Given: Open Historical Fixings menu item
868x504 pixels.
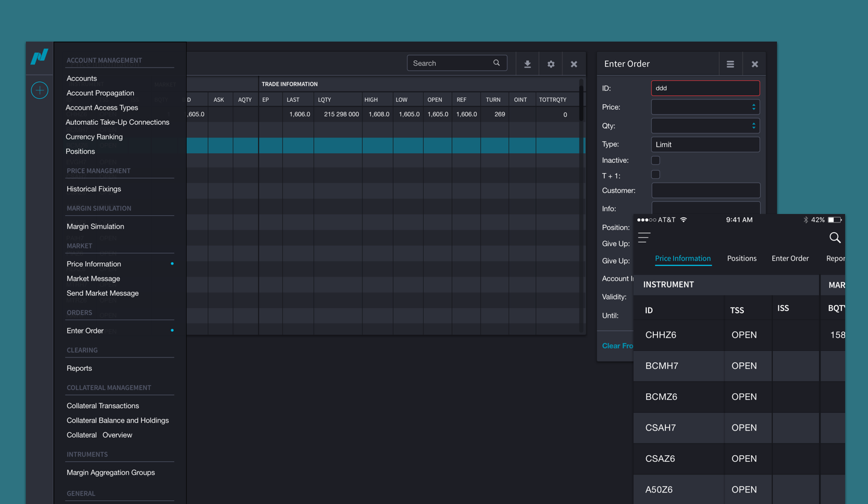Looking at the screenshot, I should (x=94, y=189).
